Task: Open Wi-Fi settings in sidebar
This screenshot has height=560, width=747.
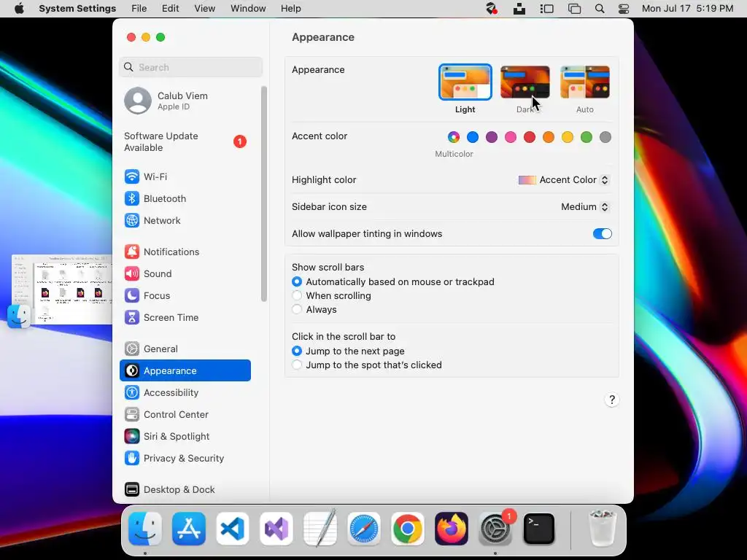Action: (x=185, y=176)
